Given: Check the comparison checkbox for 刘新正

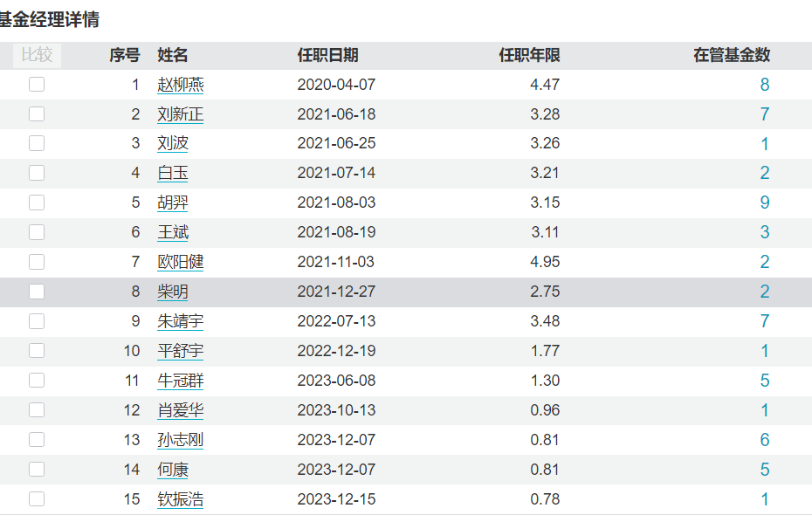Looking at the screenshot, I should pos(36,113).
